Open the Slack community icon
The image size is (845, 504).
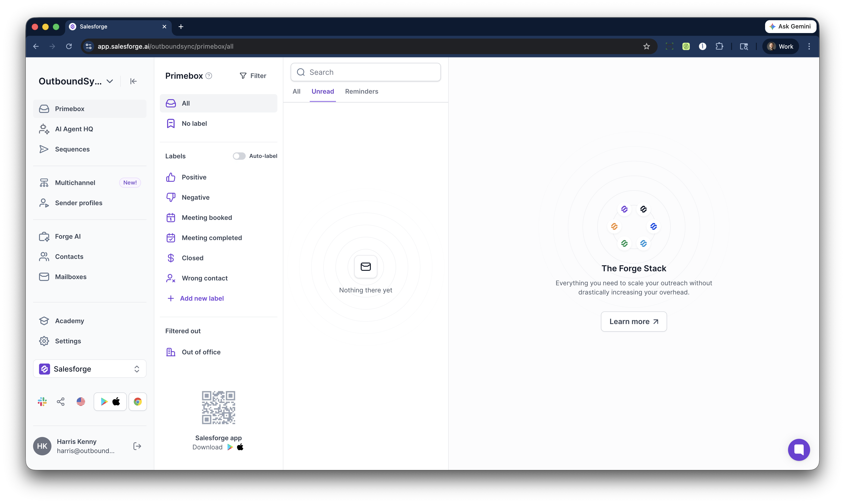42,401
